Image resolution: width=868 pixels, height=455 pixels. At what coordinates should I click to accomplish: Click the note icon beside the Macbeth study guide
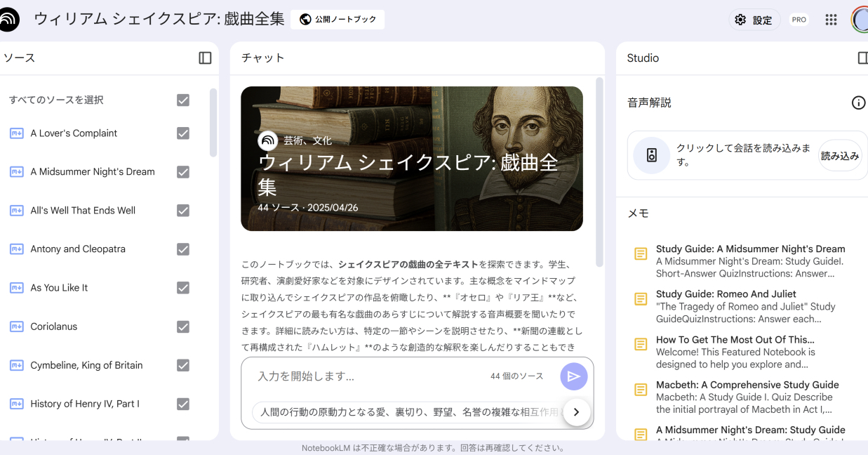pos(641,388)
